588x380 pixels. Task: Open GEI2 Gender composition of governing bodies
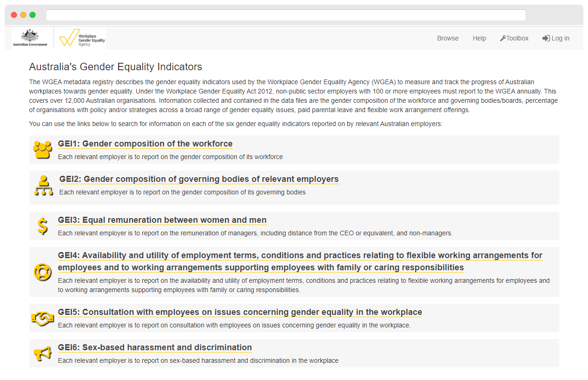coord(199,179)
